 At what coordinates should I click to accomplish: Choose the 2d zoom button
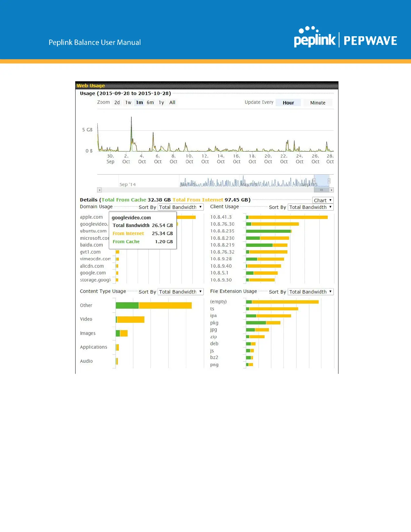[117, 102]
